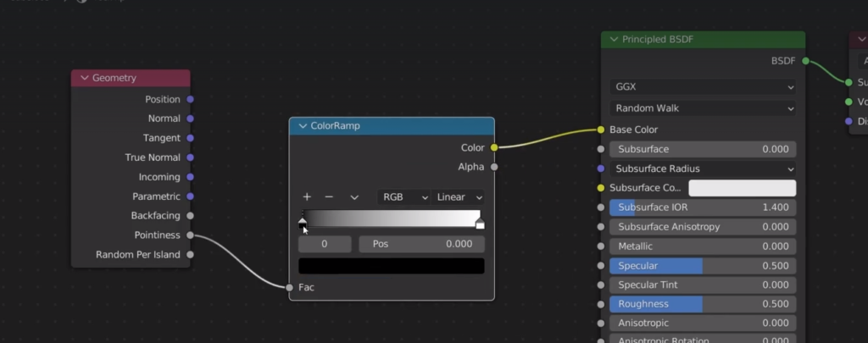Click the Backfacing output socket
Viewport: 868px width, 343px height.
pos(191,216)
